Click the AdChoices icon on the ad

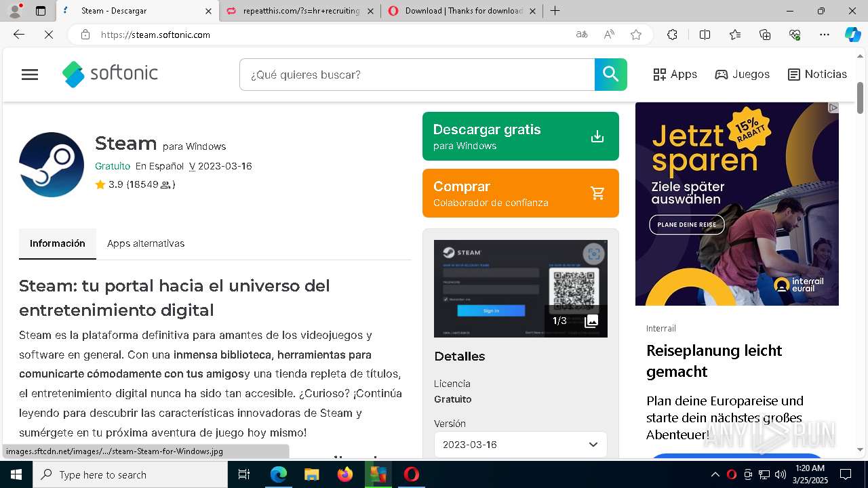point(833,108)
